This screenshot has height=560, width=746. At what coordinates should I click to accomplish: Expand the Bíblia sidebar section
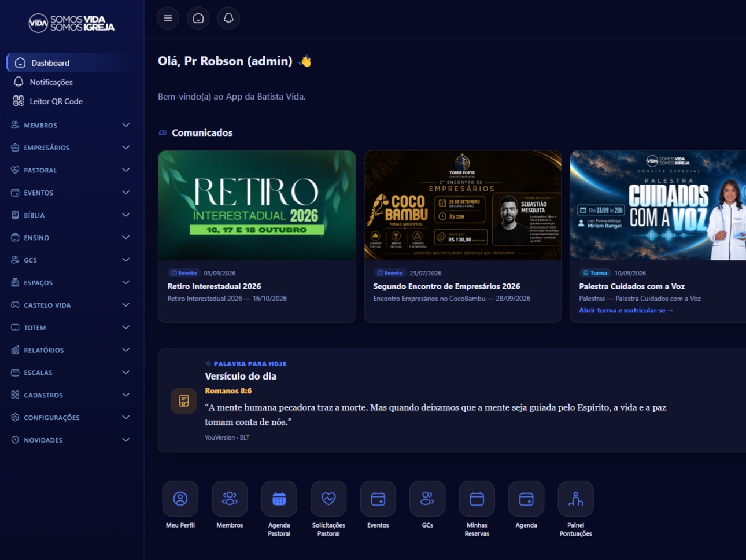pyautogui.click(x=71, y=215)
